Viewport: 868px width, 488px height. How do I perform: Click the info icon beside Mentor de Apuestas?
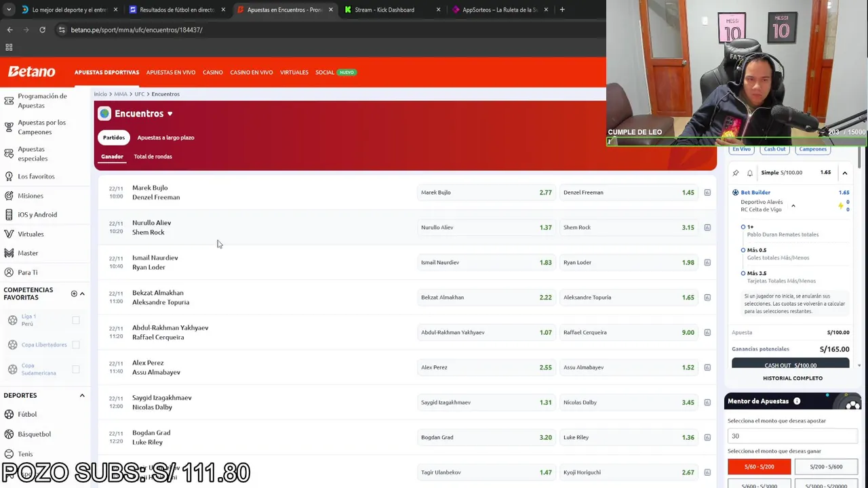pos(797,401)
